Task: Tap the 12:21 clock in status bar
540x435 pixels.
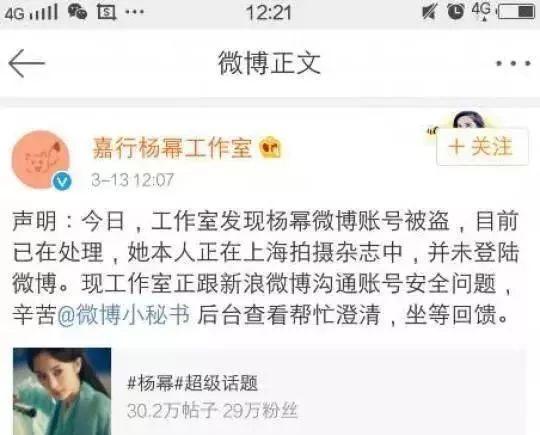Action: pyautogui.click(x=269, y=12)
